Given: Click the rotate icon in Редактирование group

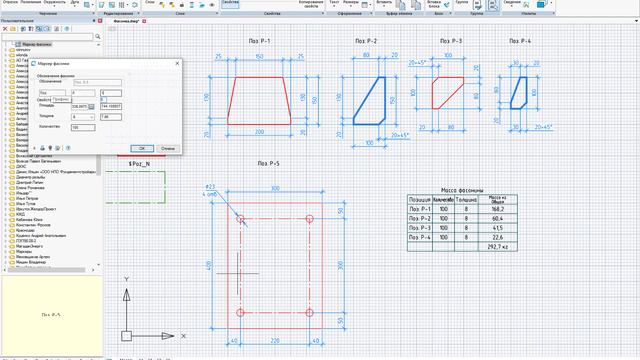Looking at the screenshot, I should coord(135,5).
